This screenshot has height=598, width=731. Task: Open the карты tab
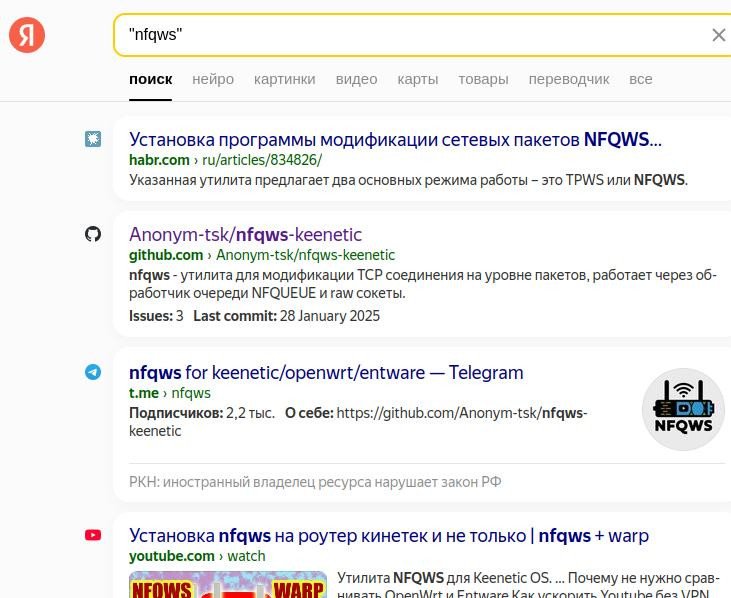click(418, 79)
